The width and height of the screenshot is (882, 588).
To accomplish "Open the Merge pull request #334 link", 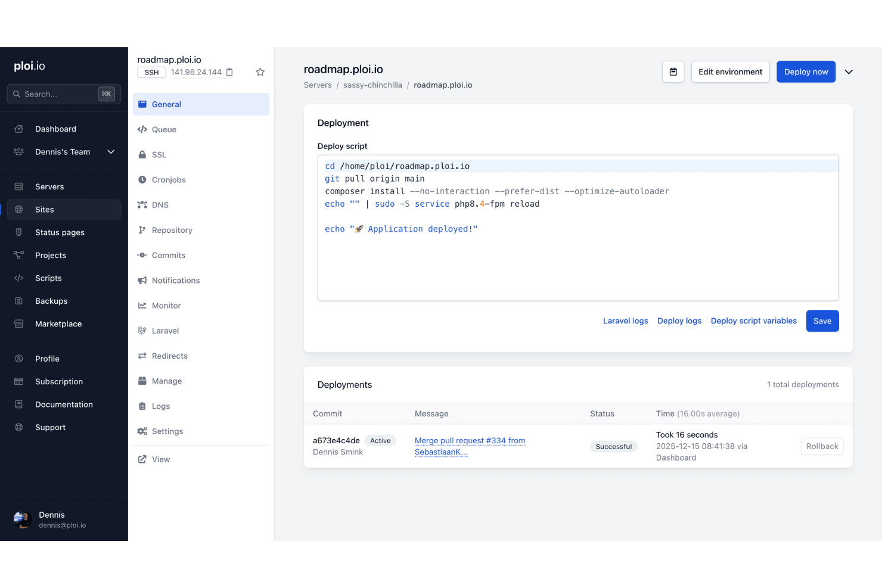I will pyautogui.click(x=470, y=446).
